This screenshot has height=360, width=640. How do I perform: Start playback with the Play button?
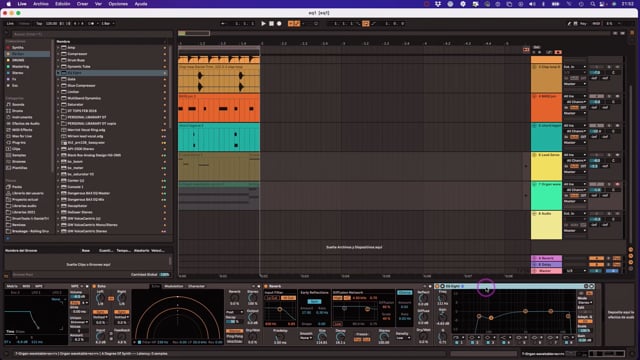pyautogui.click(x=263, y=24)
